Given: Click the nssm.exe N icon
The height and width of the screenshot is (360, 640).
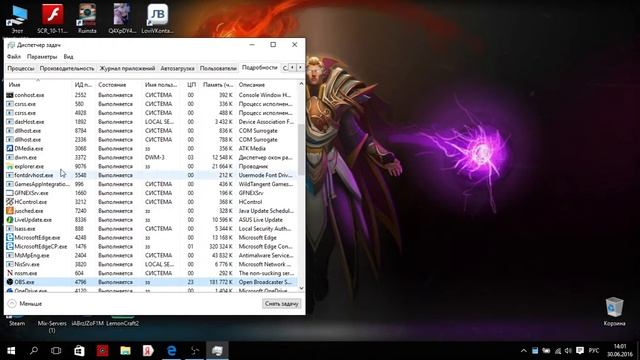Looking at the screenshot, I should point(10,273).
